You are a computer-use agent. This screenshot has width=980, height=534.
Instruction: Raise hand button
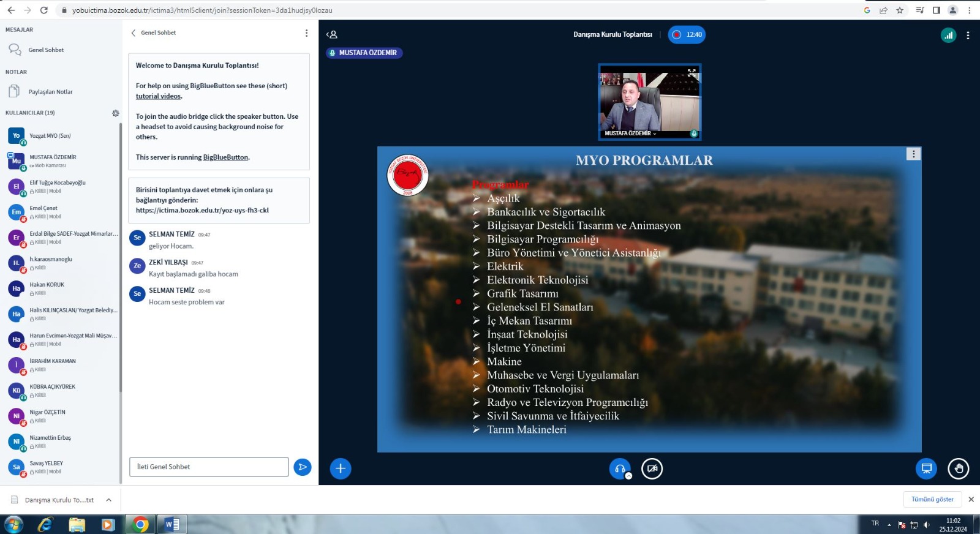[959, 468]
